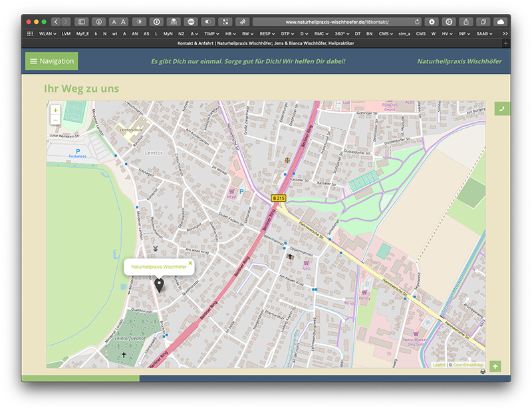Click the Naturheilpraxis location marker pin
532x410 pixels.
(159, 285)
